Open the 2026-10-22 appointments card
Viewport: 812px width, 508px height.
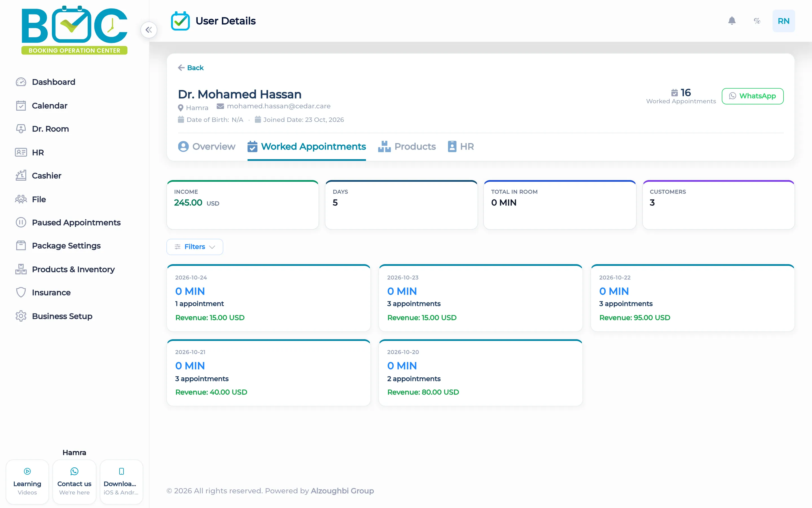pyautogui.click(x=692, y=298)
